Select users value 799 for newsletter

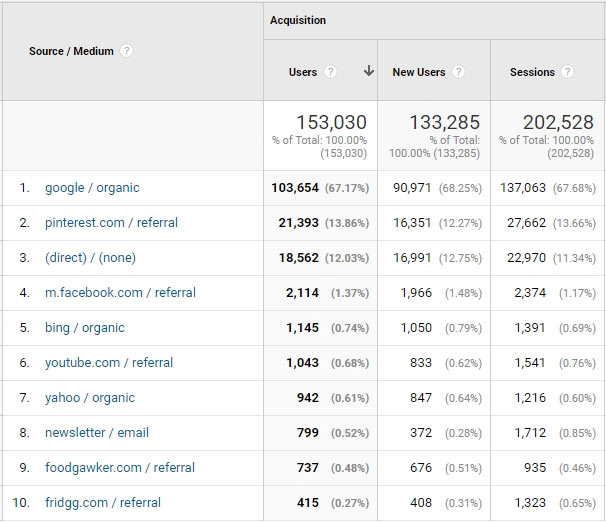click(308, 433)
